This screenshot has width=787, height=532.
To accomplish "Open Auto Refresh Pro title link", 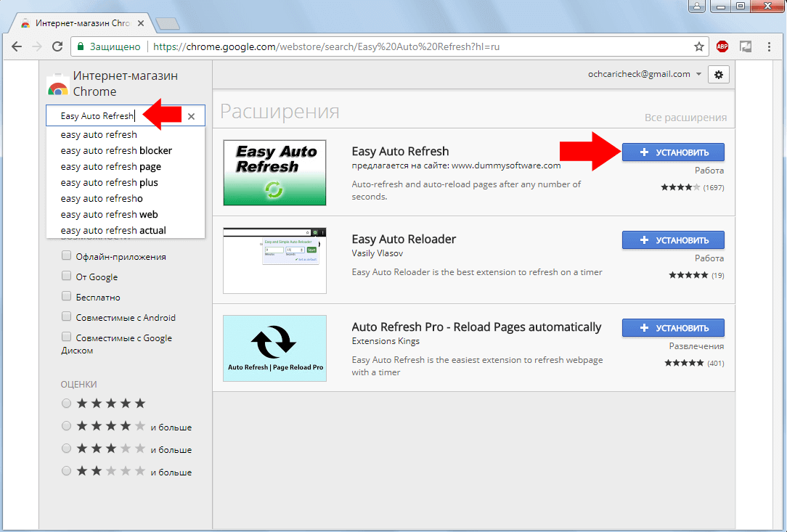I will [x=476, y=327].
